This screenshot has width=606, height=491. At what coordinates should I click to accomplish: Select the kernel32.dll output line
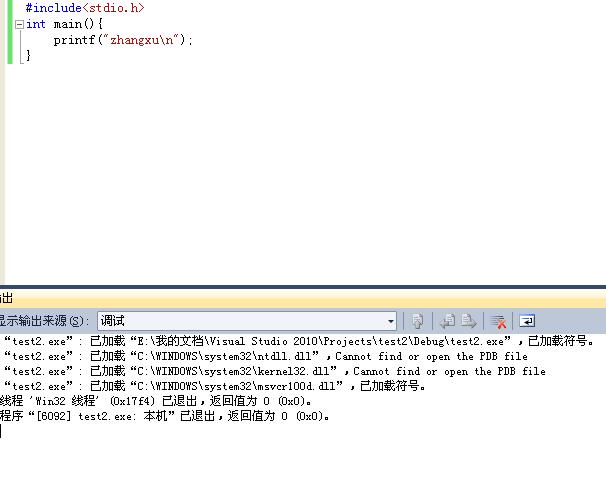point(274,371)
